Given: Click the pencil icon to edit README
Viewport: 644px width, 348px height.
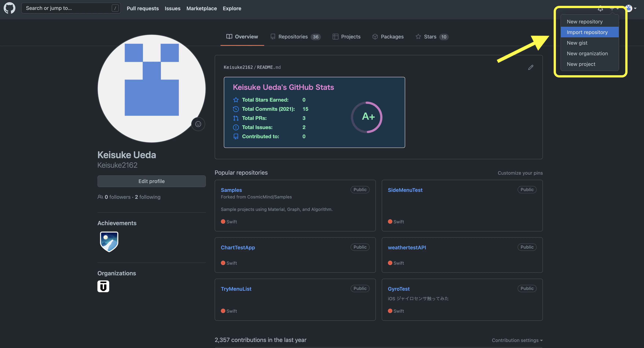Looking at the screenshot, I should (x=531, y=67).
